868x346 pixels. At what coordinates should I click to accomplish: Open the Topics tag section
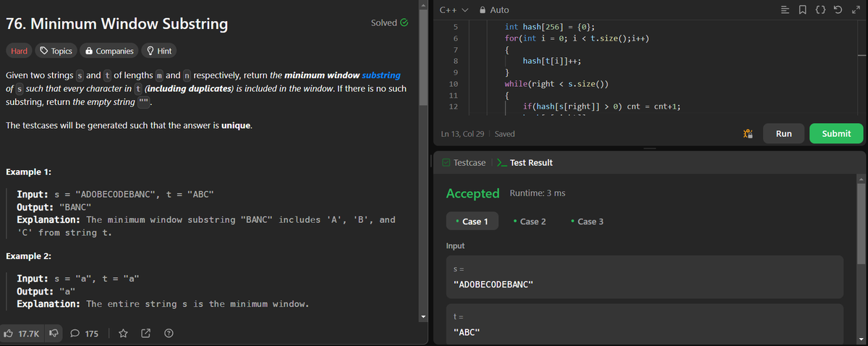(56, 51)
